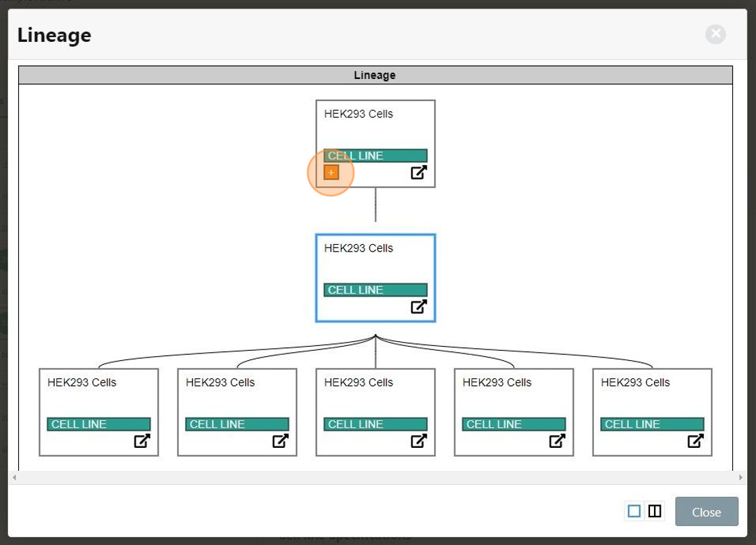Image resolution: width=756 pixels, height=545 pixels.
Task: Open the external link icon on the blue-highlighted HEK293 node
Action: 418,306
